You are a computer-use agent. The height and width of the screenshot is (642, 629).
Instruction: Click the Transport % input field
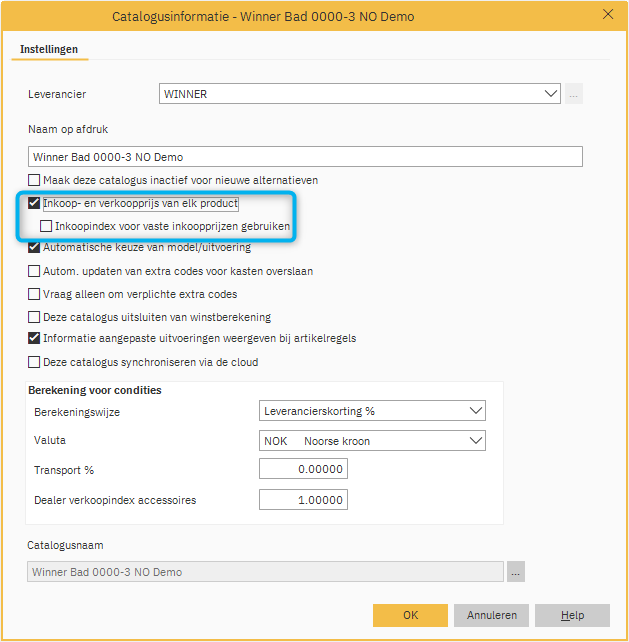pyautogui.click(x=302, y=470)
